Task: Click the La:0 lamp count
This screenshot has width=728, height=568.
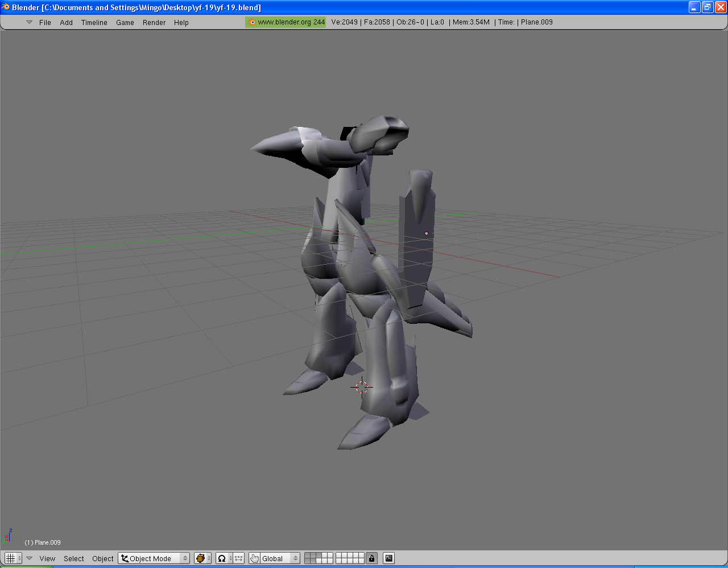Action: (437, 22)
